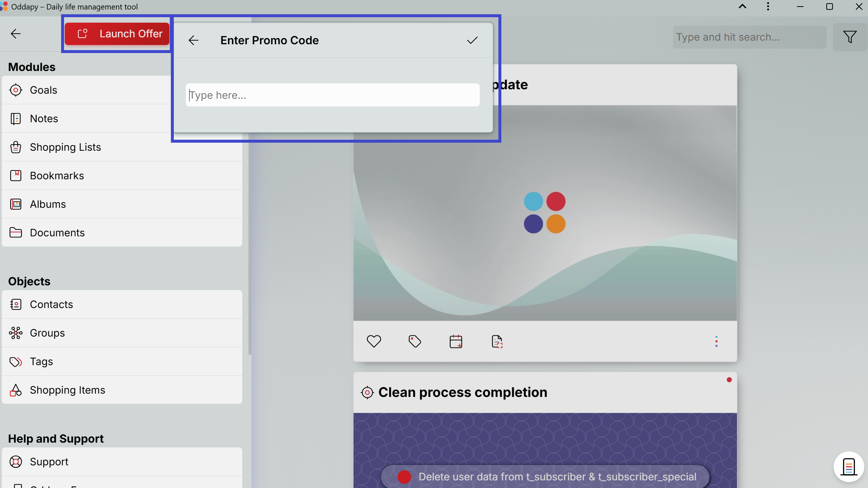Click the red unread dot on Clean process completion

(729, 380)
